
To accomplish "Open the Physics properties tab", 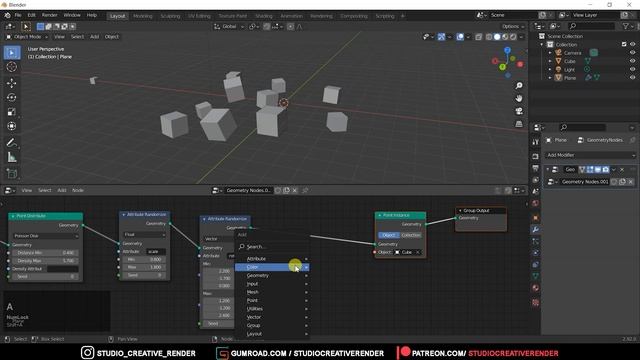I will tap(536, 253).
